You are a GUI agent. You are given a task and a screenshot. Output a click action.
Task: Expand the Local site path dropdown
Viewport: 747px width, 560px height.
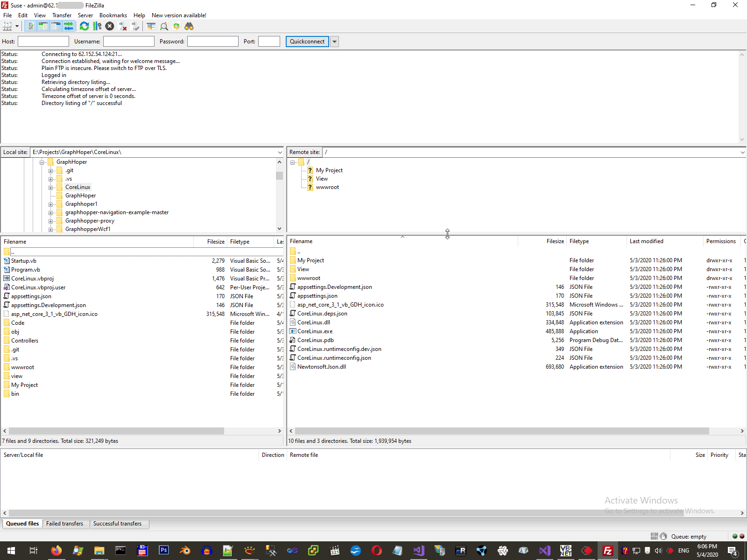point(280,152)
